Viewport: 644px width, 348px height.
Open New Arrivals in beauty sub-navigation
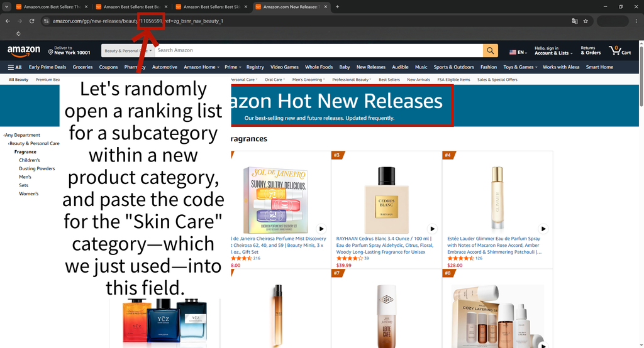point(418,80)
